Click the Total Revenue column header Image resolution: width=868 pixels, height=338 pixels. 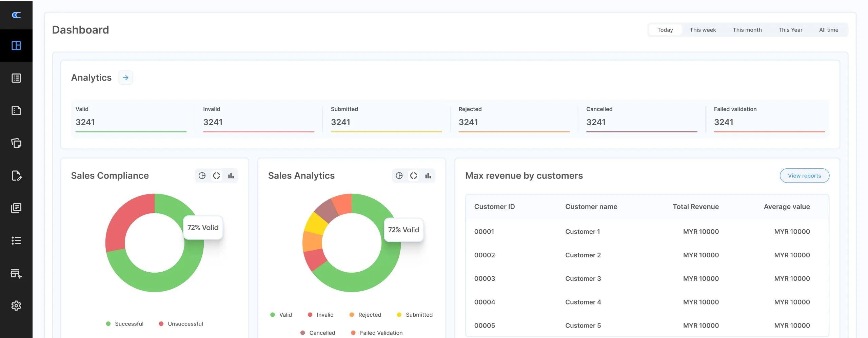click(695, 207)
